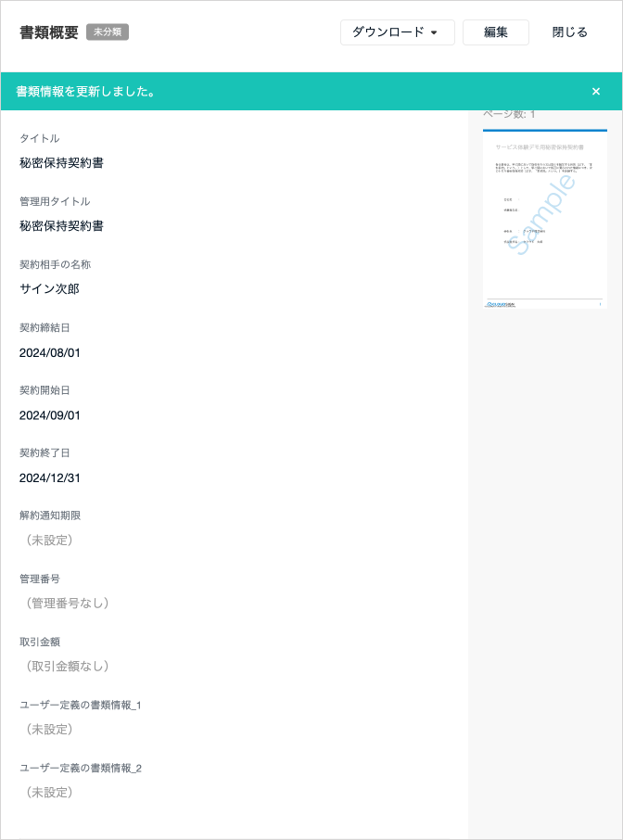Viewport: 623px width, 840px height.
Task: Click the 編集 button
Action: click(495, 32)
